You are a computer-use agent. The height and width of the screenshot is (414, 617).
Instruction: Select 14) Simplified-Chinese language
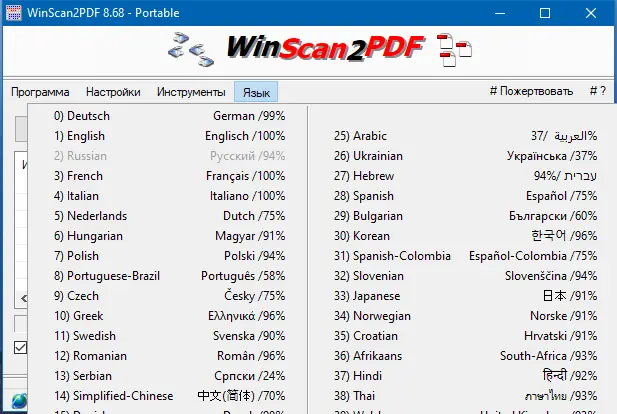point(168,396)
